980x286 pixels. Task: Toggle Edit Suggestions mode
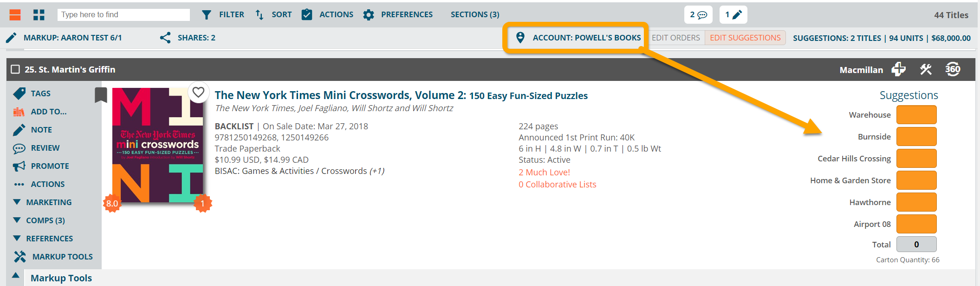pos(745,38)
